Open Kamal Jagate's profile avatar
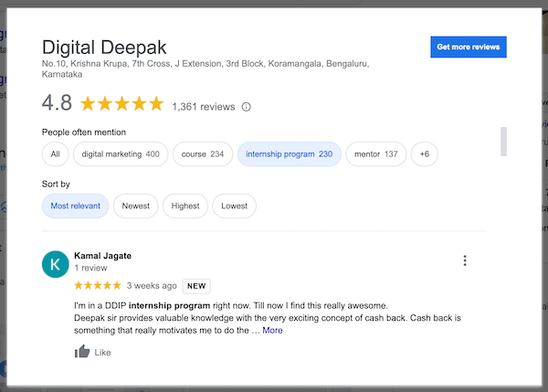 click(55, 264)
